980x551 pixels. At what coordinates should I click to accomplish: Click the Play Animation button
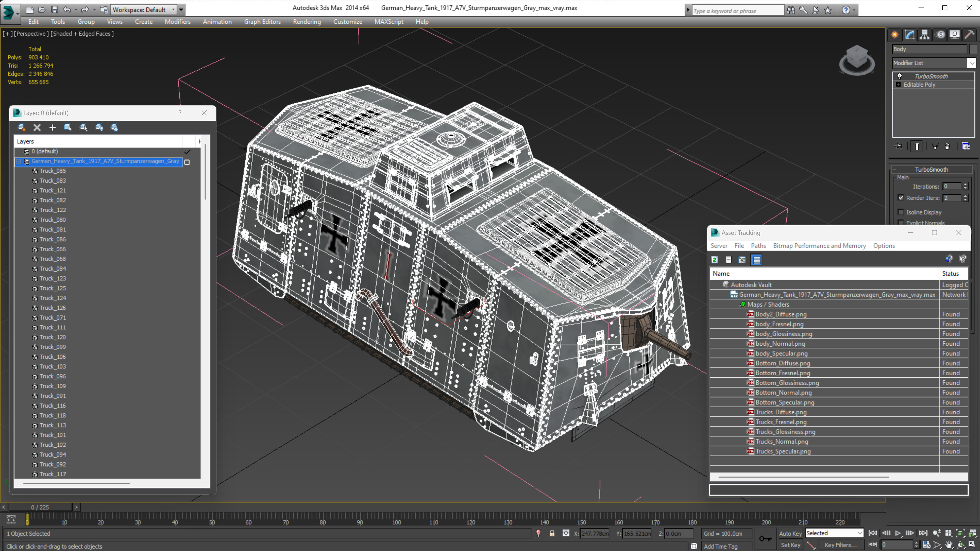click(898, 533)
